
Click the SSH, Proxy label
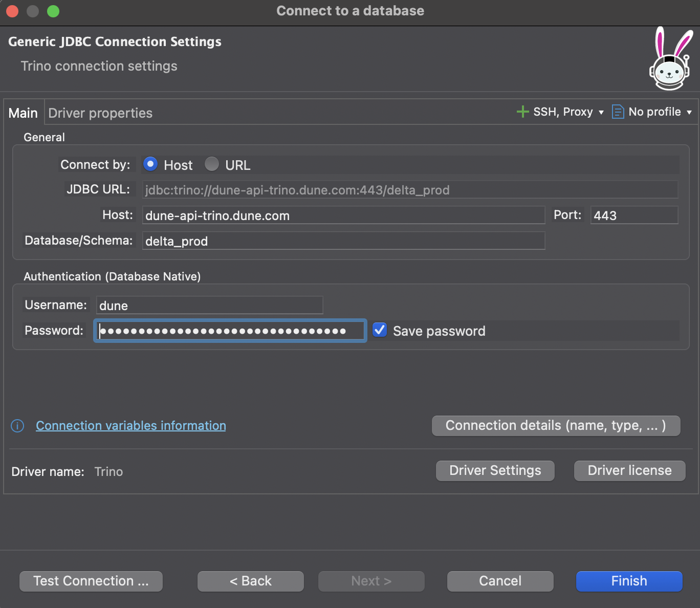point(563,112)
